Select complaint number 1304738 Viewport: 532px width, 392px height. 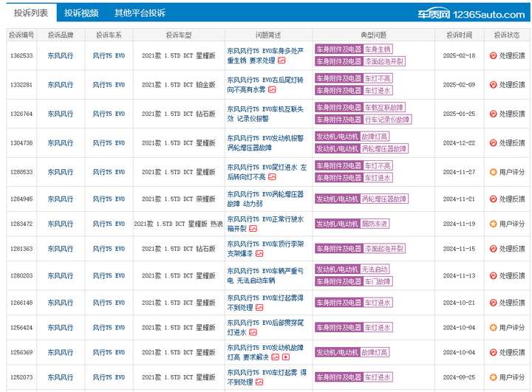coord(21,143)
